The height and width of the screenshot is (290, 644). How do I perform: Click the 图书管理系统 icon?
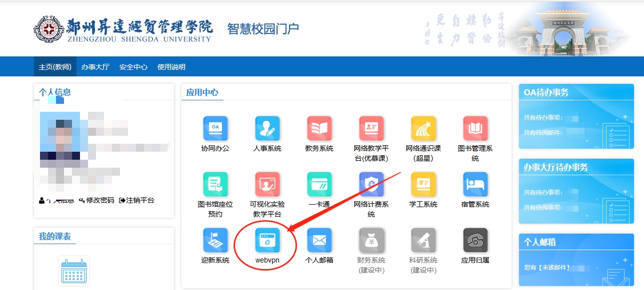[x=475, y=129]
